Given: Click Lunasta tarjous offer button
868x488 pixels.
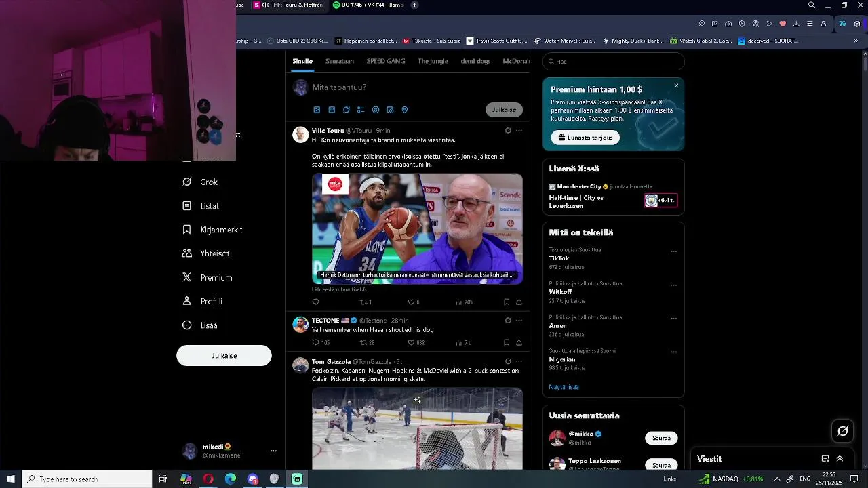Looking at the screenshot, I should [x=585, y=138].
